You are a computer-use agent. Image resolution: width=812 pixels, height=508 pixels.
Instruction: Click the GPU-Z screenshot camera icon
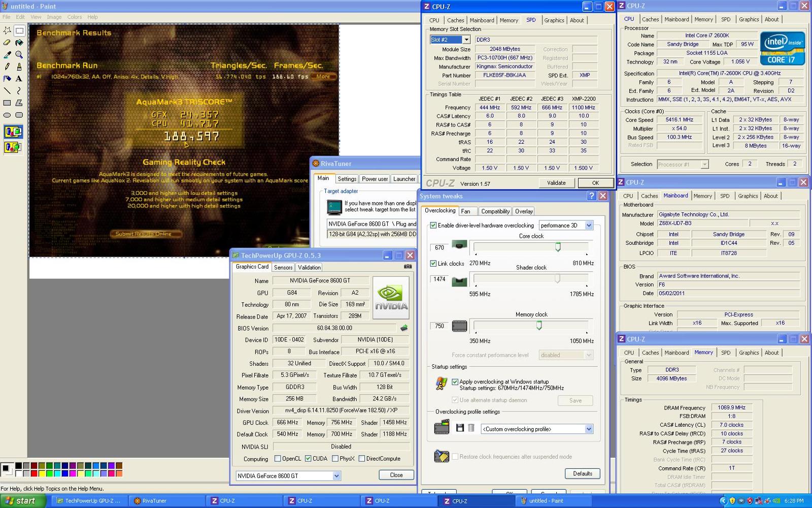pyautogui.click(x=408, y=266)
